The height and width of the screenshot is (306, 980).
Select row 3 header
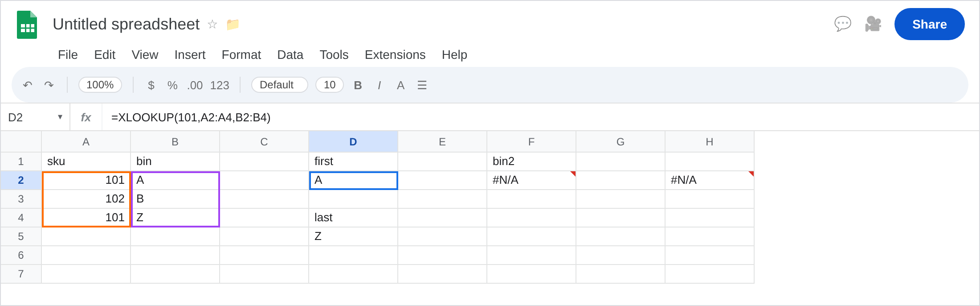click(x=21, y=199)
